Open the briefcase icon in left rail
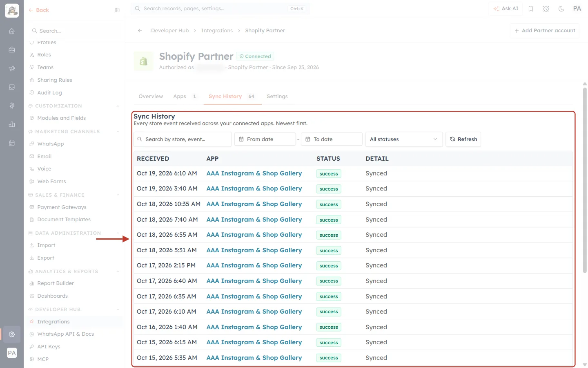This screenshot has height=368, width=588. (x=12, y=49)
